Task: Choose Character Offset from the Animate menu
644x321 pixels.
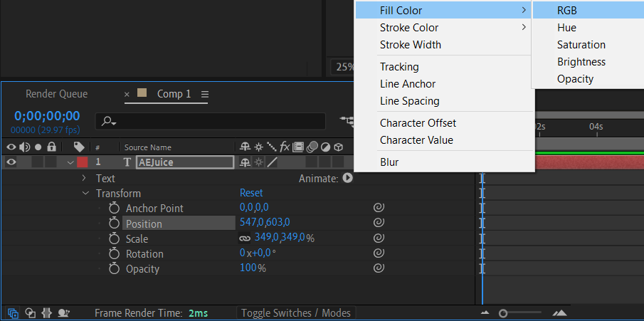Action: coord(418,123)
